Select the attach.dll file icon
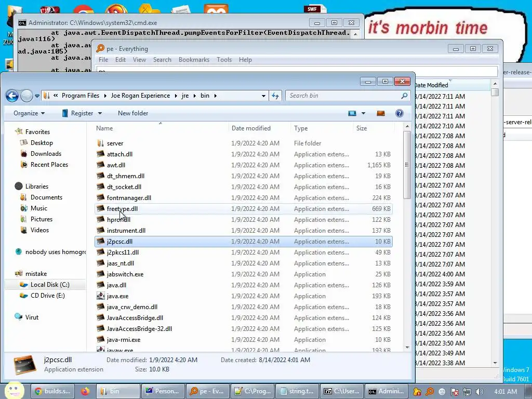The width and height of the screenshot is (532, 399). click(x=100, y=154)
